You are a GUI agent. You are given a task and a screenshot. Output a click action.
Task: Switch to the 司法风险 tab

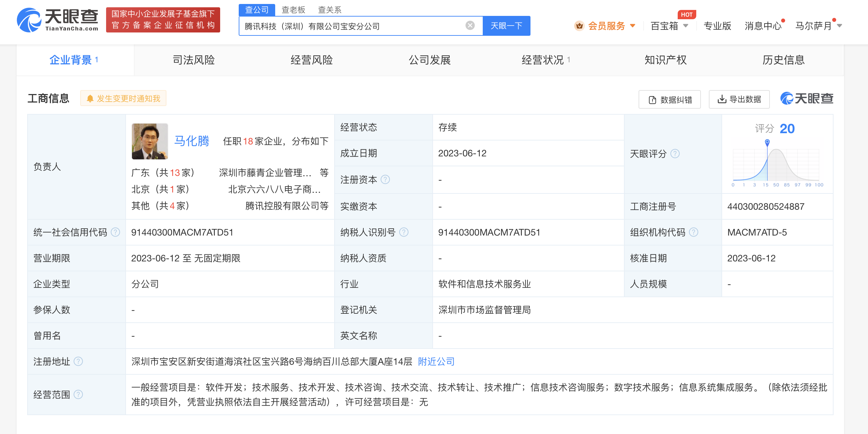(193, 60)
